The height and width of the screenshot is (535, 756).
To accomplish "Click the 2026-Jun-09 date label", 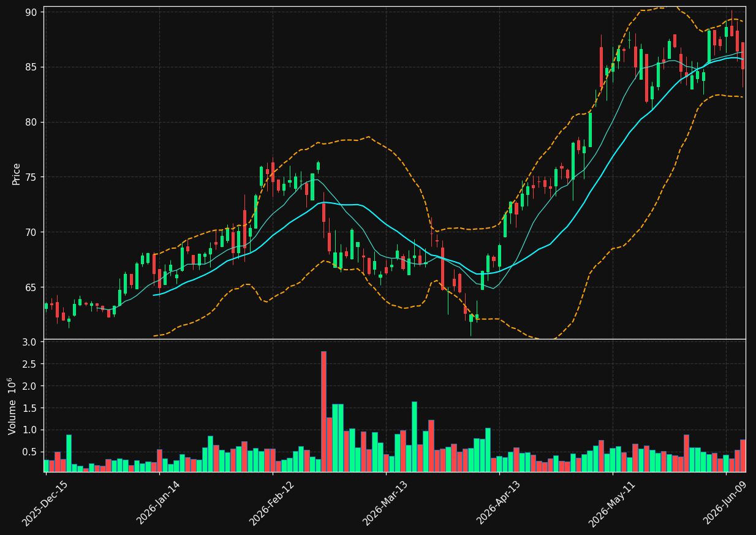I will (726, 503).
